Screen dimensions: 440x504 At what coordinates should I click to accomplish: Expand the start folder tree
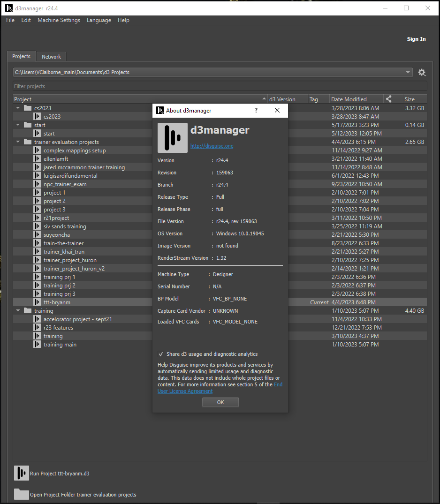coord(17,125)
